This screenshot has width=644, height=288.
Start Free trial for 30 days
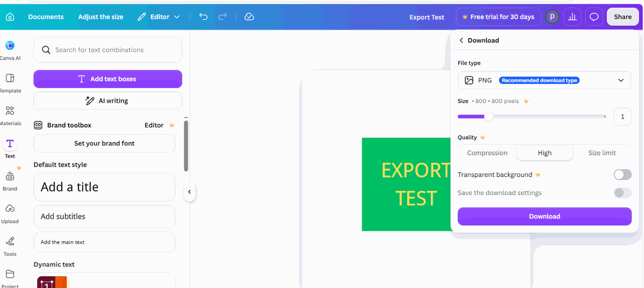tap(498, 17)
